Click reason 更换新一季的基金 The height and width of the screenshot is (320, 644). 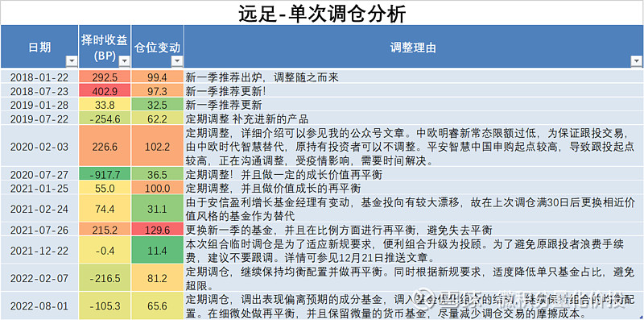[x=413, y=229]
